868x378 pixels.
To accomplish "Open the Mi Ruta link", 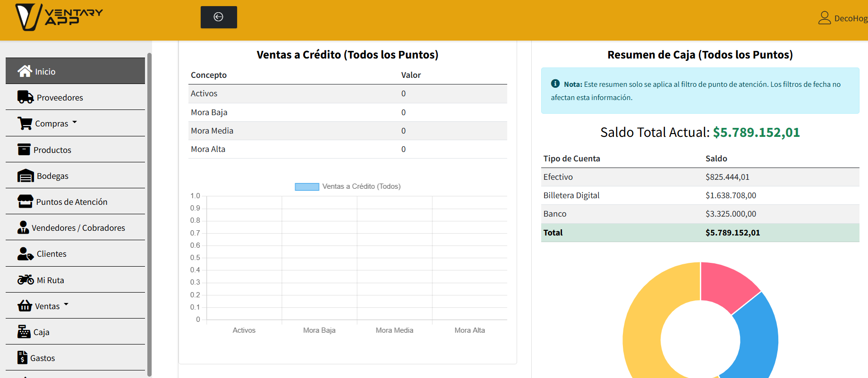I will (x=75, y=280).
